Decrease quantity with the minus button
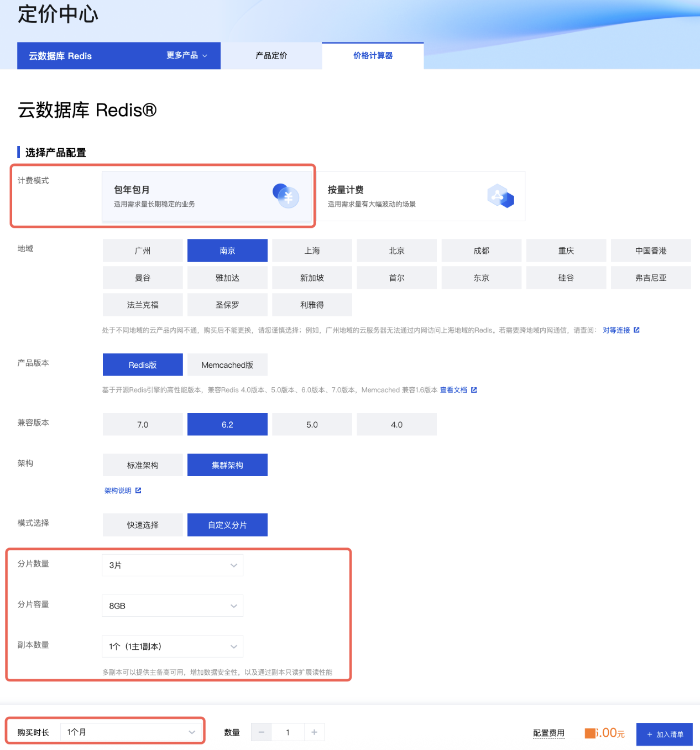 [x=261, y=732]
